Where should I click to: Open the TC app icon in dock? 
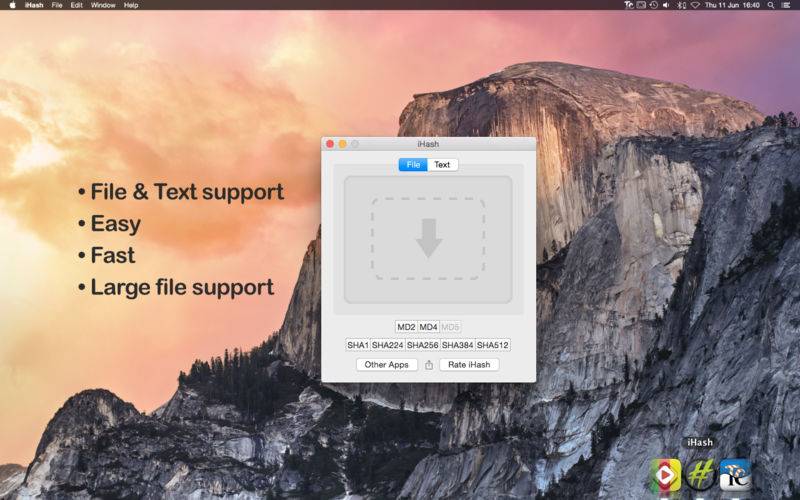pyautogui.click(x=735, y=474)
